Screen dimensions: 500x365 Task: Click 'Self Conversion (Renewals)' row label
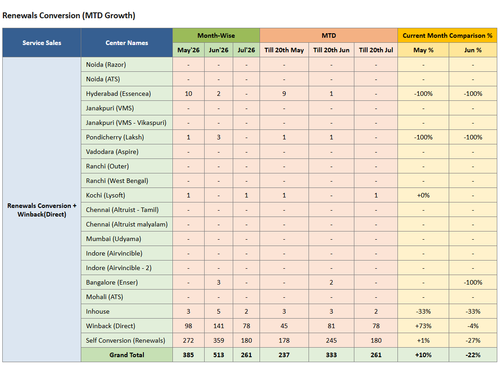125,340
